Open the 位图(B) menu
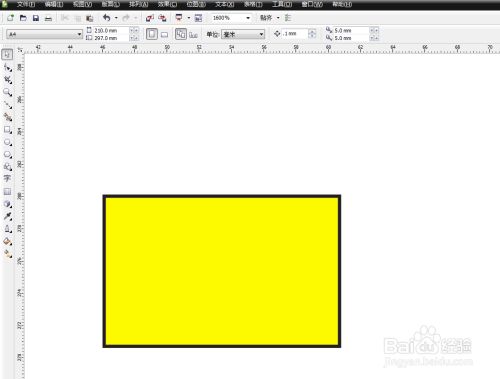 point(196,4)
